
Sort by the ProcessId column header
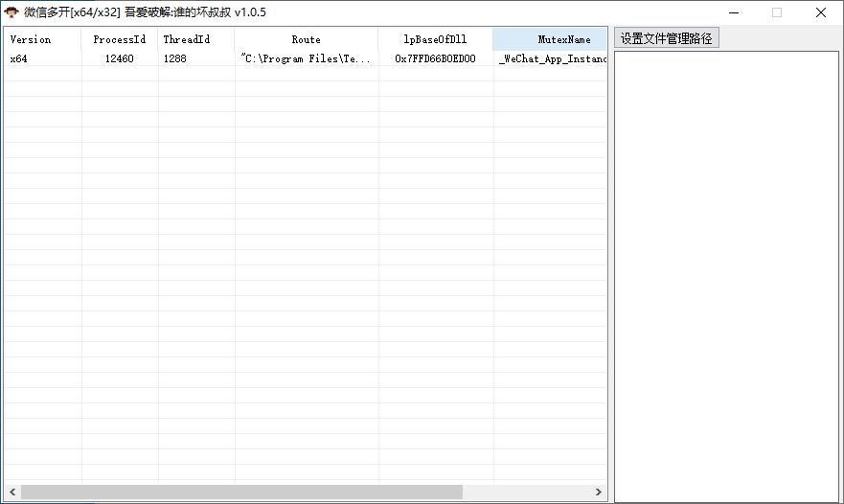(120, 39)
